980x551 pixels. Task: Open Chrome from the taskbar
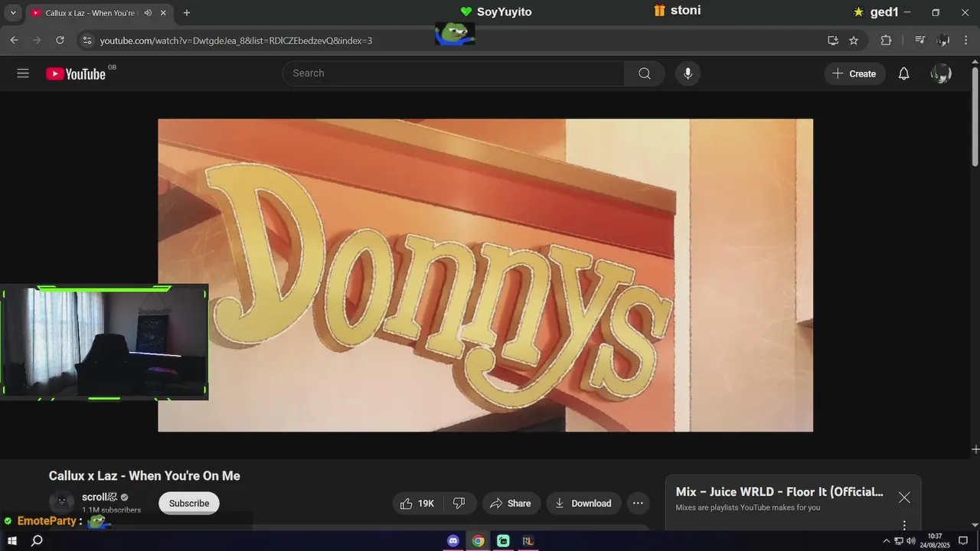click(478, 541)
